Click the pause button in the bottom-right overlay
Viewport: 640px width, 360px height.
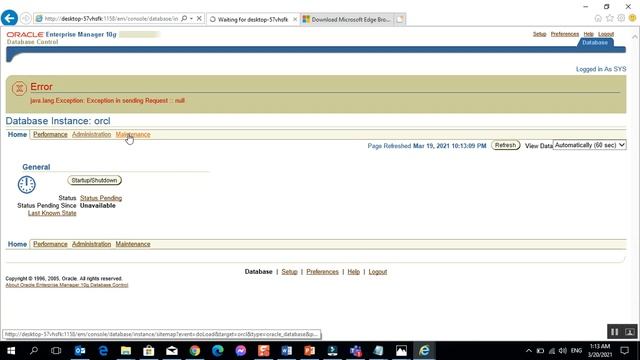point(614,332)
